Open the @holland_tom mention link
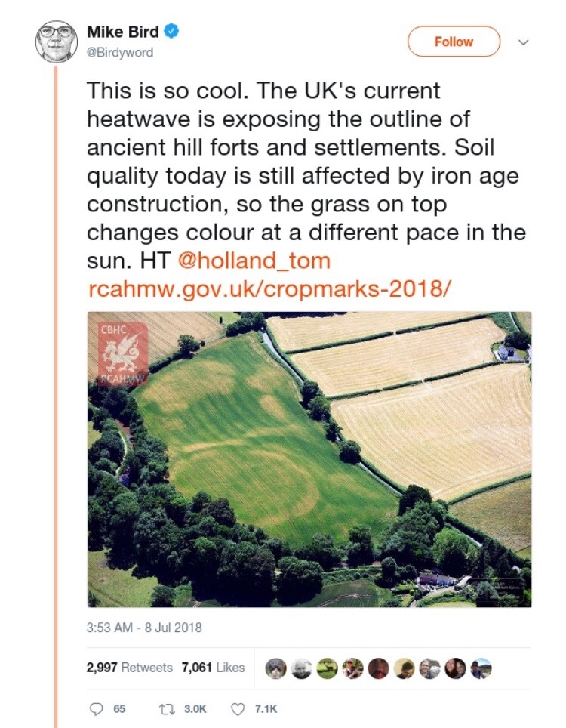The height and width of the screenshot is (728, 566). click(x=254, y=261)
